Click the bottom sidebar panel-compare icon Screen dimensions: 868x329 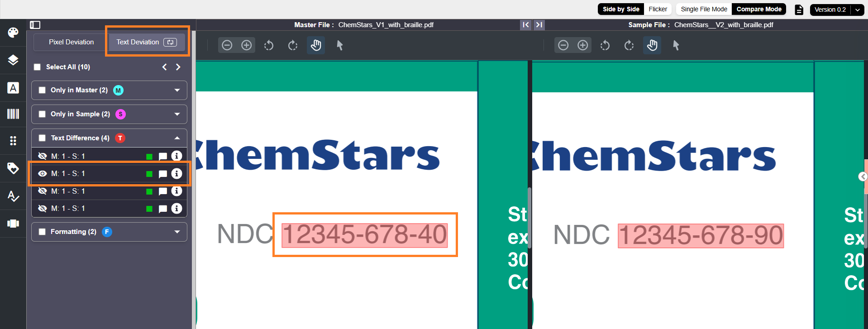pos(13,224)
